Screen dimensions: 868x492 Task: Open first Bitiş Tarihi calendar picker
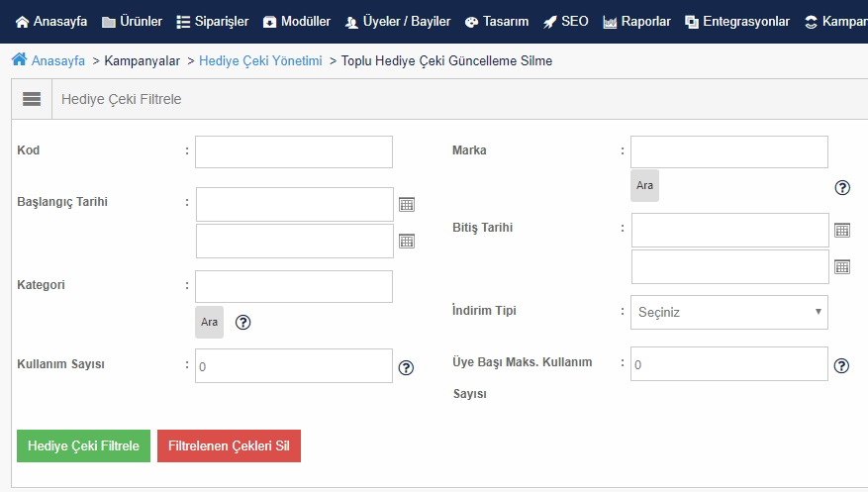pyautogui.click(x=842, y=231)
